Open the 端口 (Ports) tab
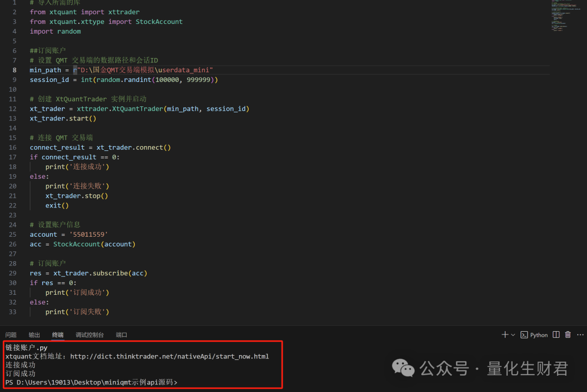 coord(121,334)
